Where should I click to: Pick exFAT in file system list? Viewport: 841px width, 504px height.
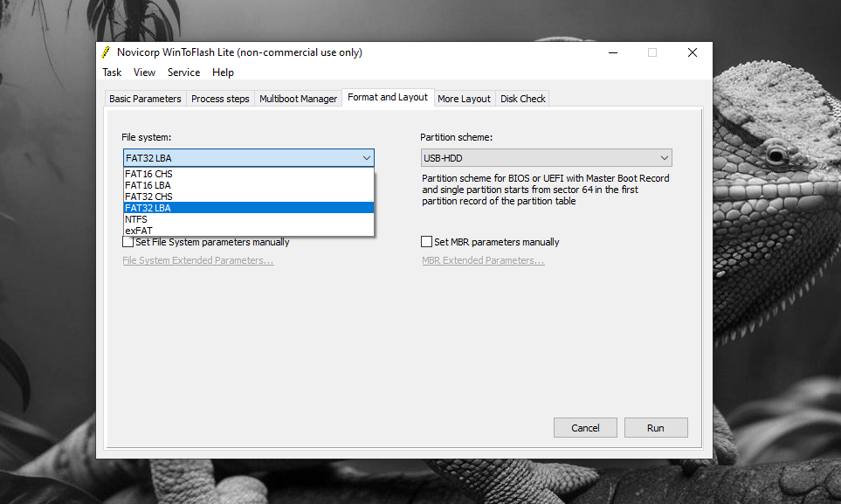click(x=139, y=231)
